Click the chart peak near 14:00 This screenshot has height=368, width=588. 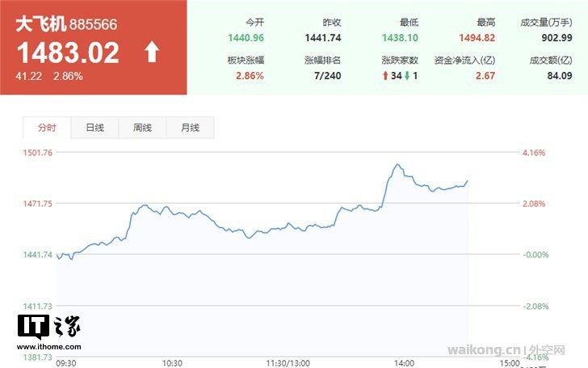click(x=397, y=164)
